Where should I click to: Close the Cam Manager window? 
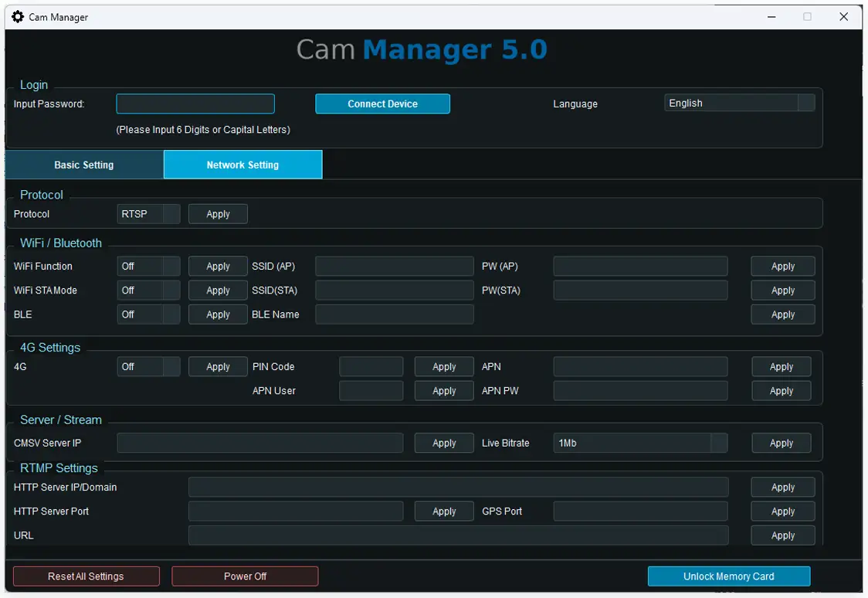843,17
